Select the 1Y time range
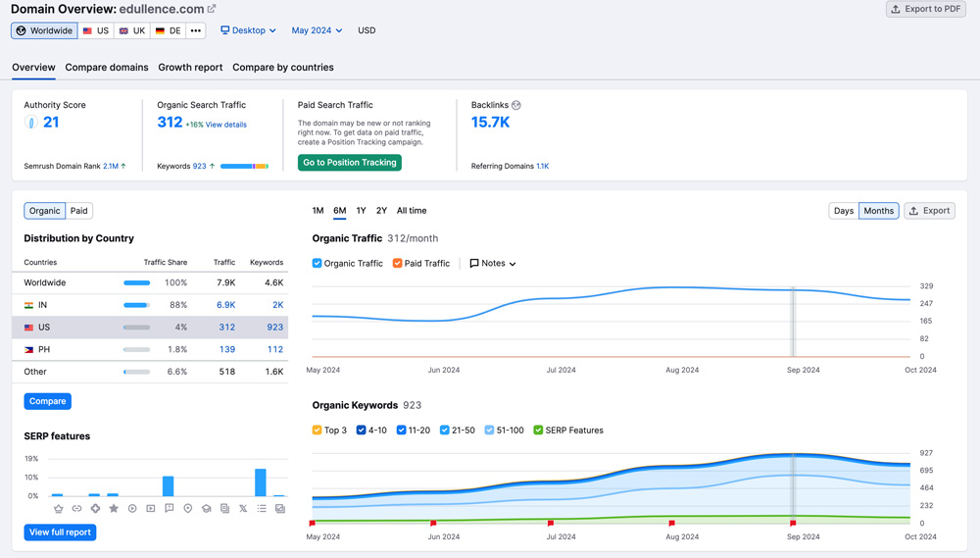 click(362, 211)
